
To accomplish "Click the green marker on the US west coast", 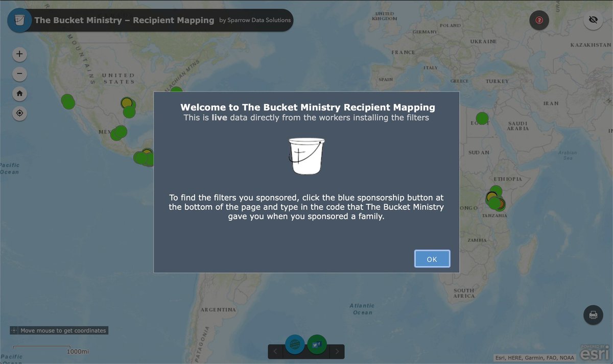I will [68, 101].
